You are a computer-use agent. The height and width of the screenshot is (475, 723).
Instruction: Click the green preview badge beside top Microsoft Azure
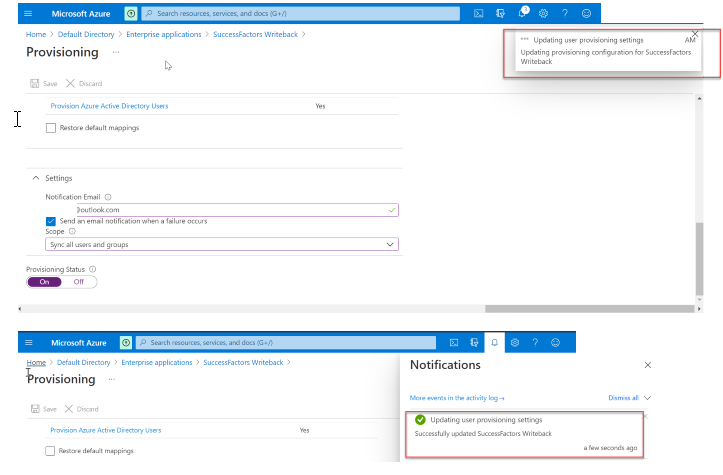click(x=131, y=13)
